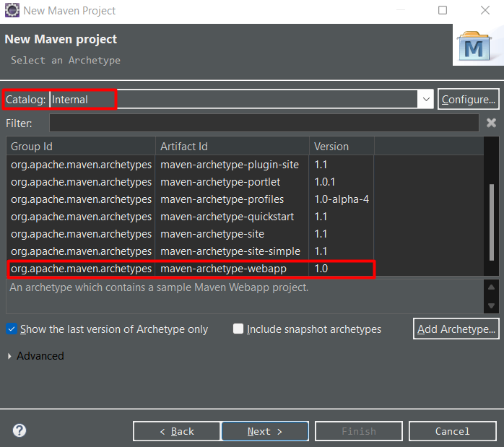This screenshot has width=504, height=447.
Task: Proceed with the Next button
Action: (265, 431)
